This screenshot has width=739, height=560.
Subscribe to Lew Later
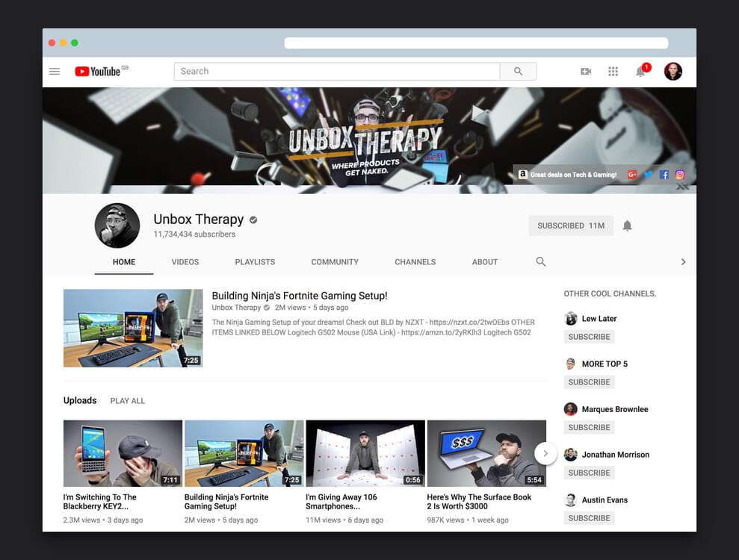pyautogui.click(x=589, y=337)
